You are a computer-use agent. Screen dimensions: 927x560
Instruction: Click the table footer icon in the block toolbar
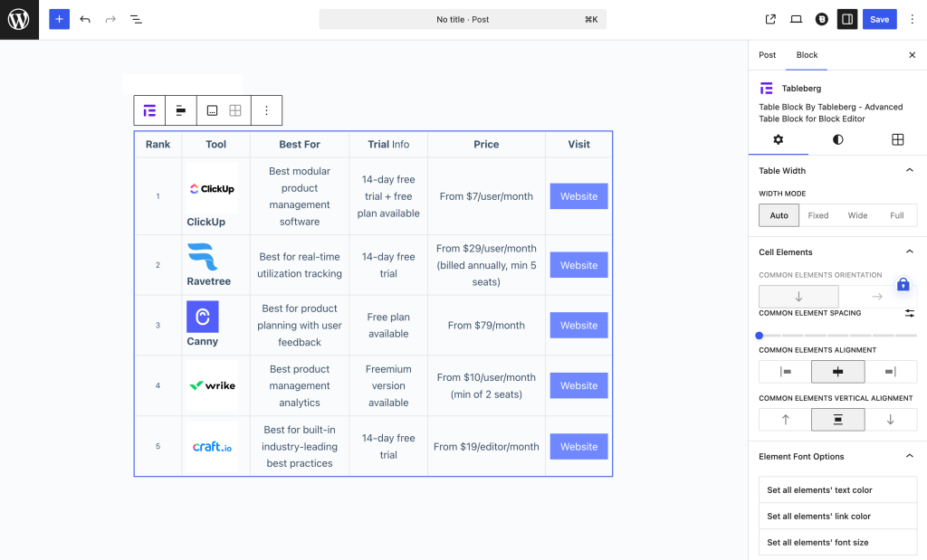[x=212, y=110]
